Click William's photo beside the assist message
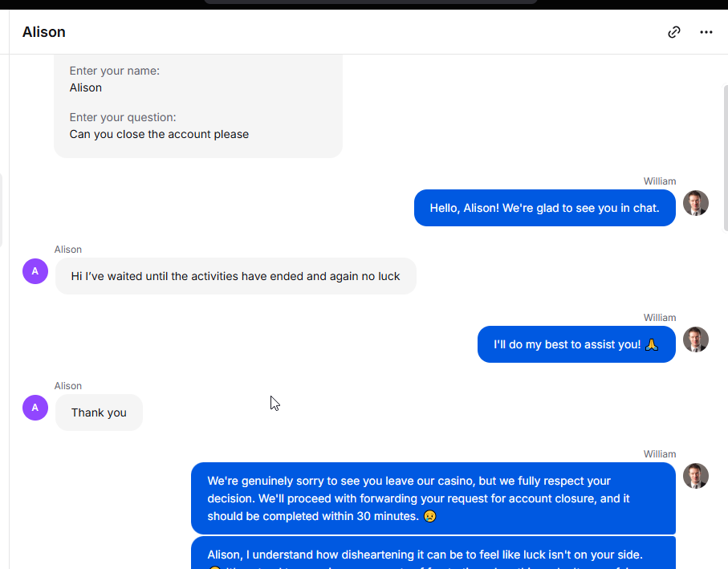 coord(696,339)
